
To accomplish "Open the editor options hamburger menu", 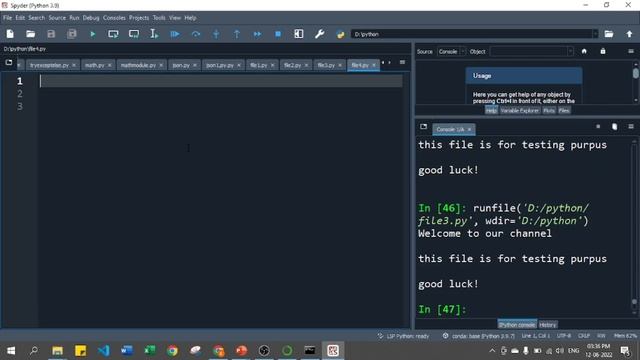I will coord(402,62).
